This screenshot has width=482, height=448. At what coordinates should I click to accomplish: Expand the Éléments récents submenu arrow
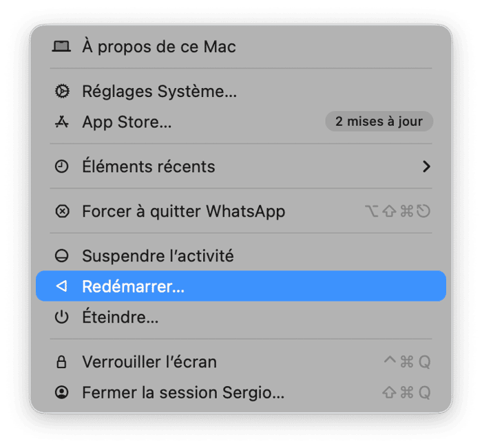pos(427,167)
